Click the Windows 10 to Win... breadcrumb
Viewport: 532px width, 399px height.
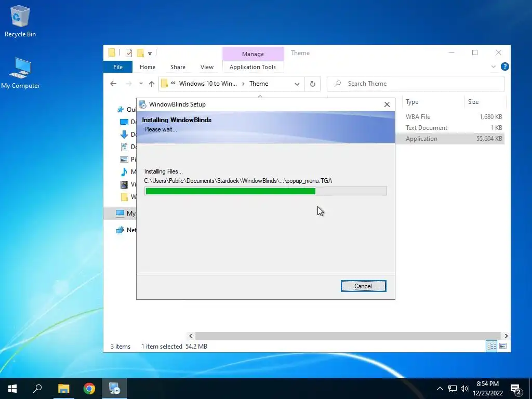[208, 84]
